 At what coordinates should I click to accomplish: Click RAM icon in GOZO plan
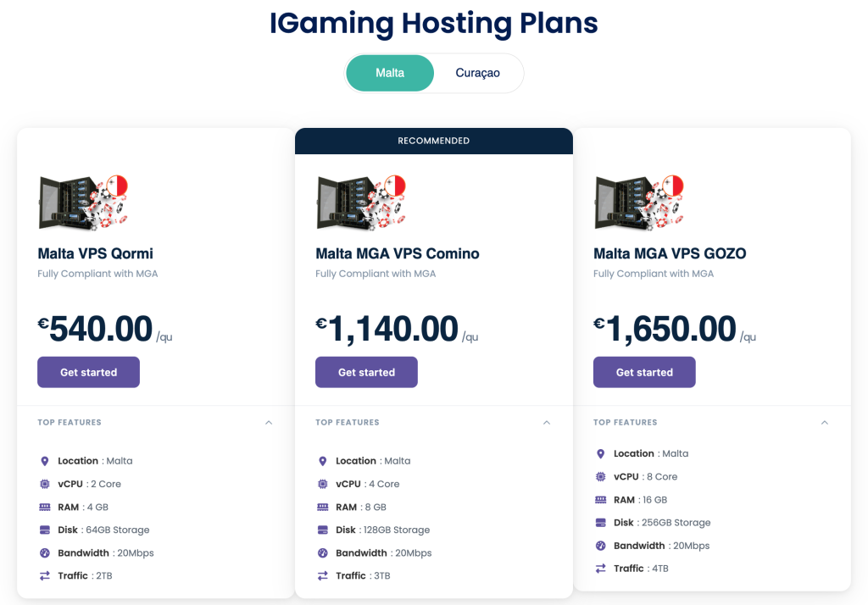[601, 500]
